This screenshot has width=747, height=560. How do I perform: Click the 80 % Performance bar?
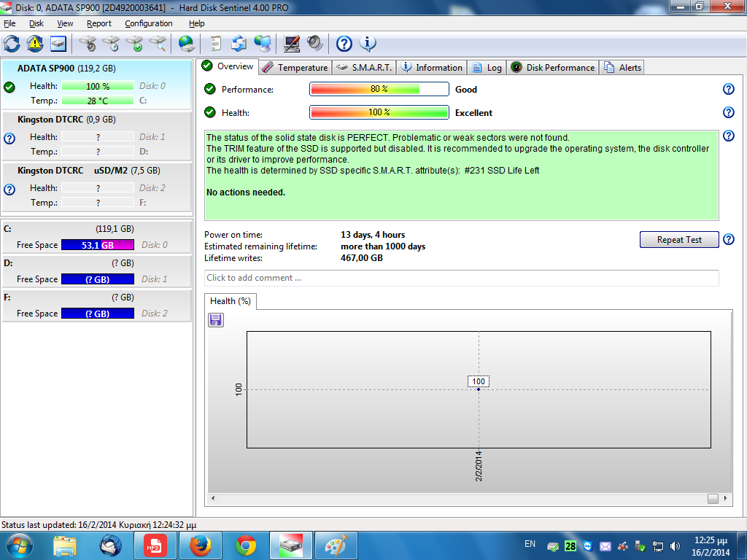click(379, 89)
